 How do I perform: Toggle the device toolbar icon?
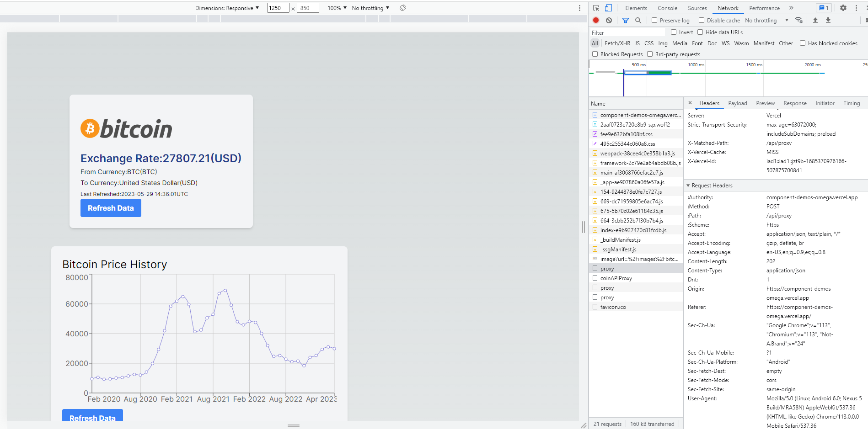pyautogui.click(x=608, y=8)
